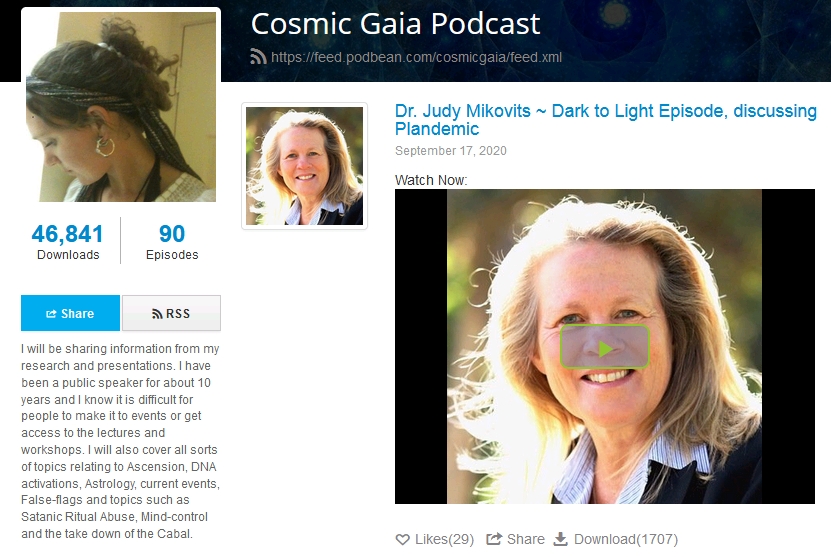Click the share icon inside the blue Share button
The width and height of the screenshot is (831, 557).
[51, 314]
